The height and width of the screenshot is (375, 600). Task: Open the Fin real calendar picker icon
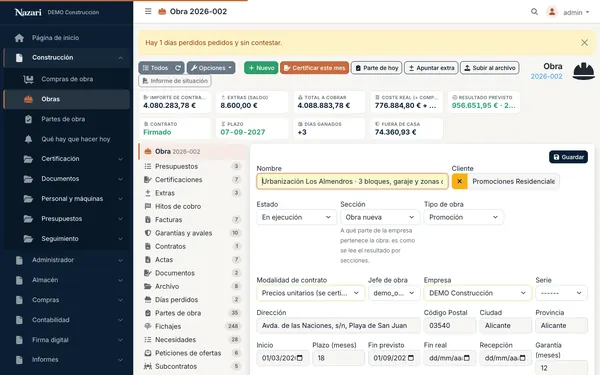[x=467, y=358]
